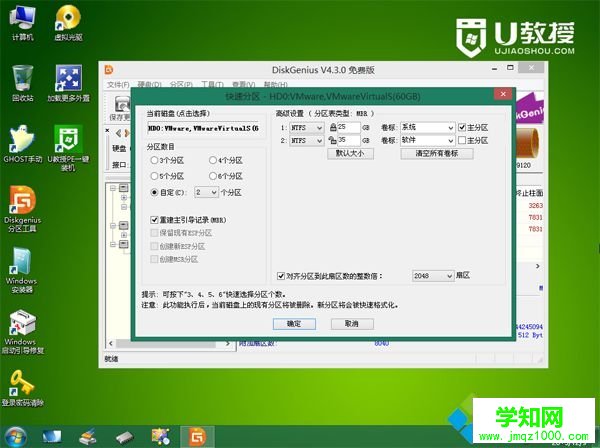Click the unlock icon beside partition 2 size
This screenshot has width=600, height=448.
(x=333, y=140)
